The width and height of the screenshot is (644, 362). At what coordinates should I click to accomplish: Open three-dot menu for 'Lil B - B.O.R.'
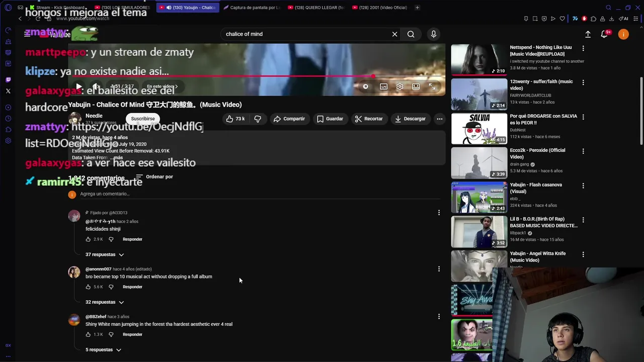point(583,220)
